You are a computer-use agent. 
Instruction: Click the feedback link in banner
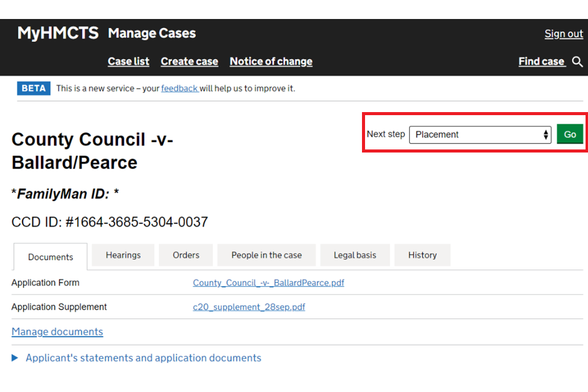point(179,89)
